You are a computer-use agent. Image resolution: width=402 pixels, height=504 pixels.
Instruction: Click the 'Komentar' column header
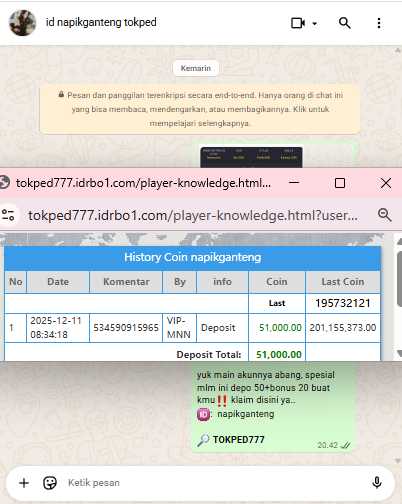click(126, 282)
